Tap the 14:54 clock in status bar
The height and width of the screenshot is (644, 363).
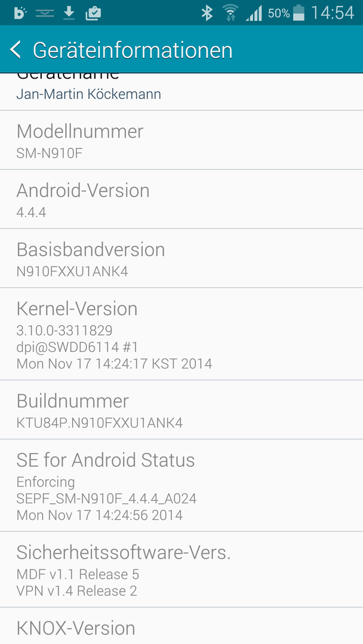tap(332, 13)
